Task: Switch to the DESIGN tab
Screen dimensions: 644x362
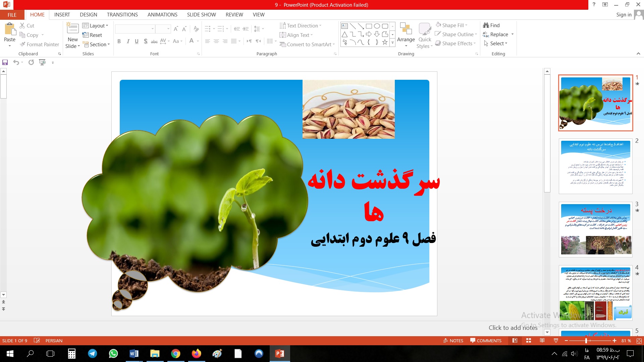Action: (x=89, y=15)
